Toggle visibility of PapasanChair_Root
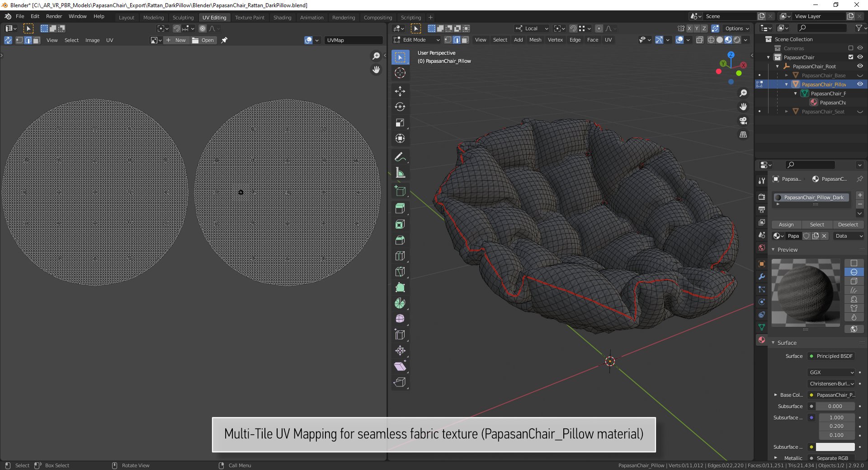This screenshot has height=470, width=868. point(860,66)
